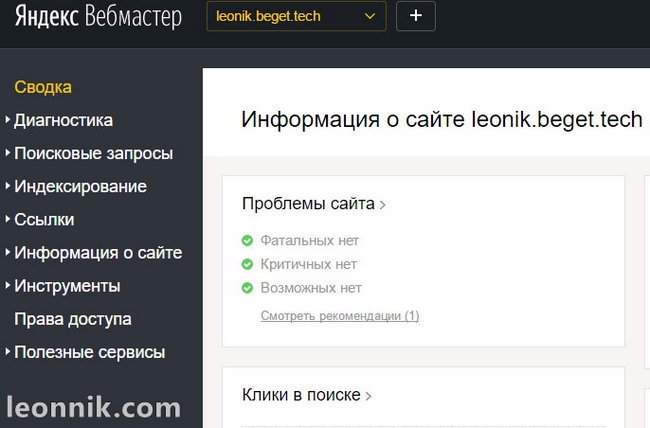Click the Возможных нет text
The image size is (650, 428).
point(311,288)
